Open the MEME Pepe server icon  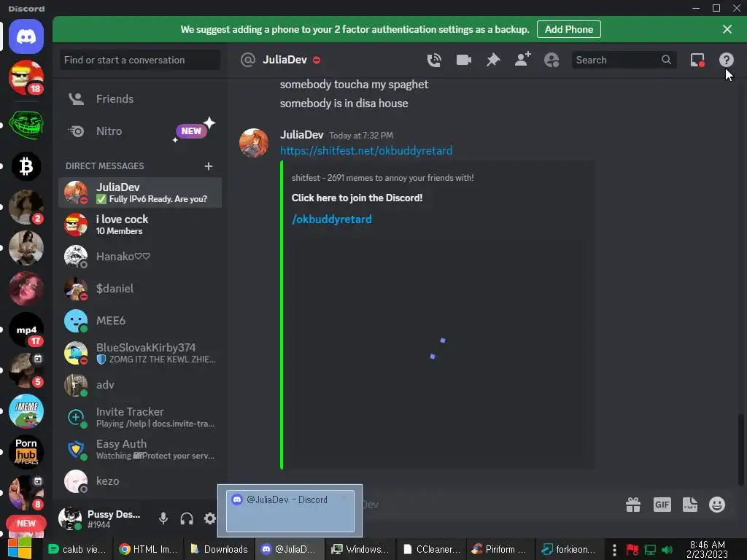click(x=26, y=411)
